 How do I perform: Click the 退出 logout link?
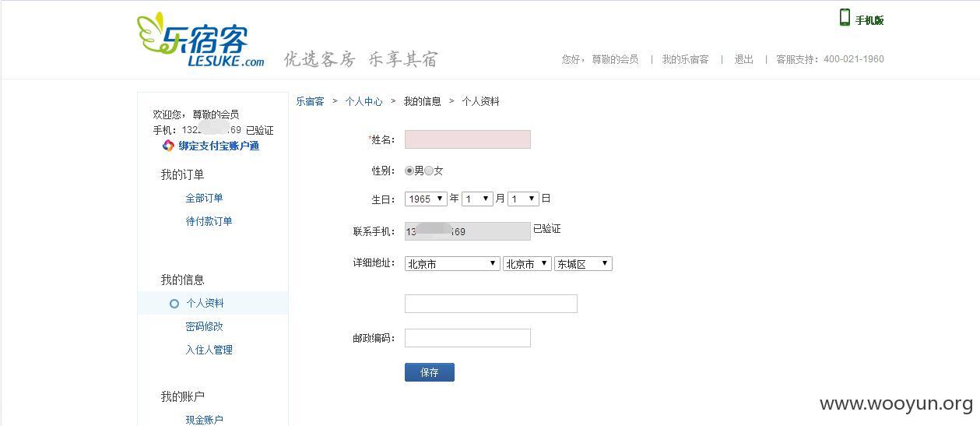[x=744, y=59]
